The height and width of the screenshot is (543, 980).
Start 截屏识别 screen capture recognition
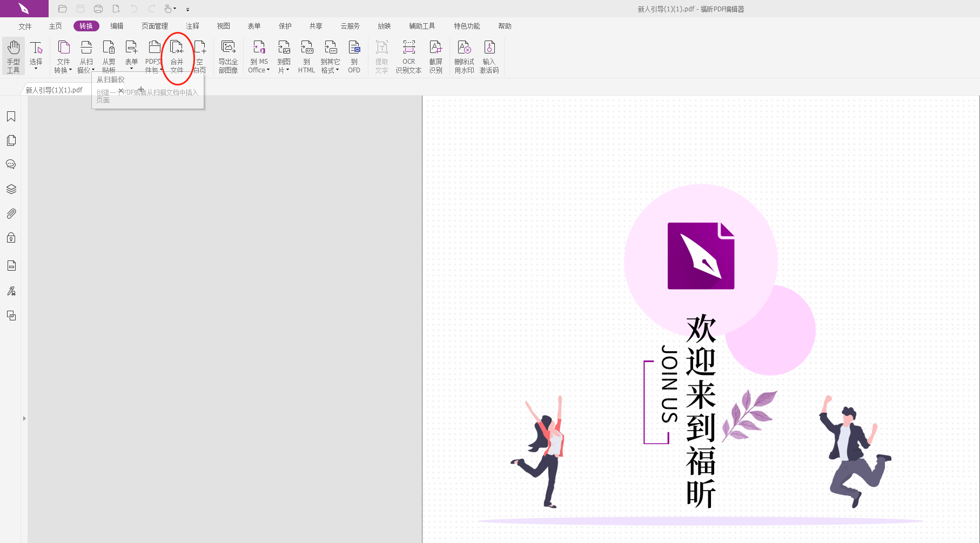tap(436, 56)
